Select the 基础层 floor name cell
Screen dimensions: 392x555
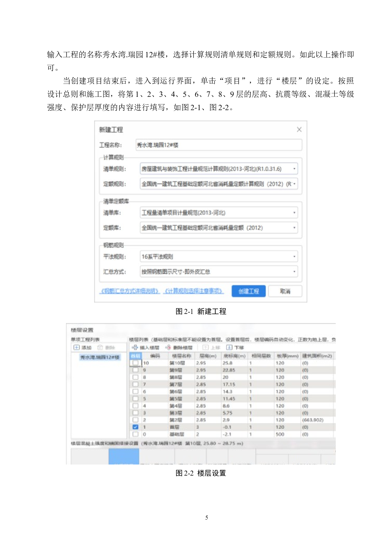click(181, 434)
